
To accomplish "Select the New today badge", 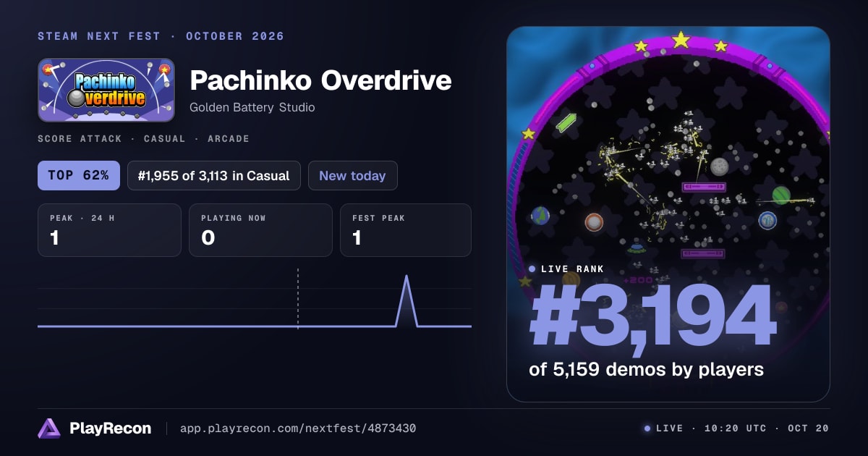I will (352, 175).
